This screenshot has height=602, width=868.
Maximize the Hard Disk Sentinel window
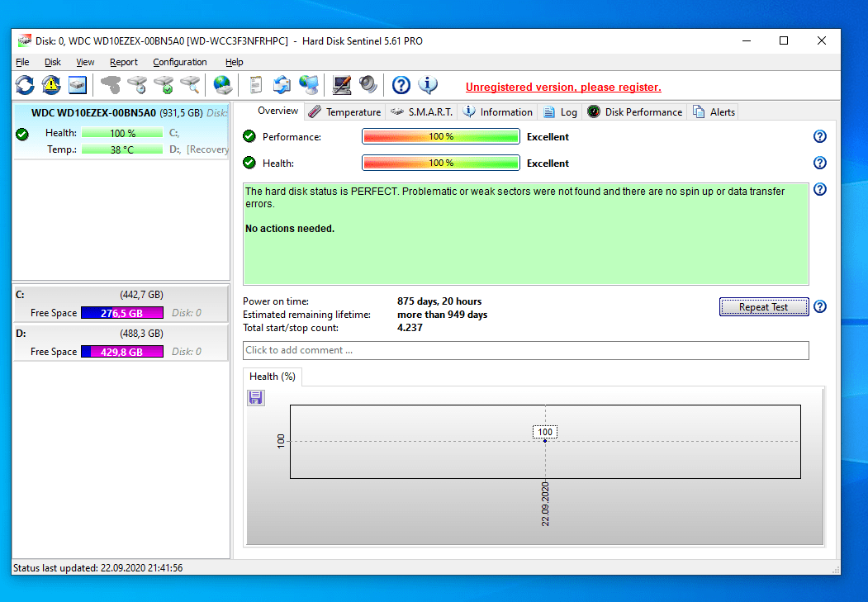click(x=783, y=40)
